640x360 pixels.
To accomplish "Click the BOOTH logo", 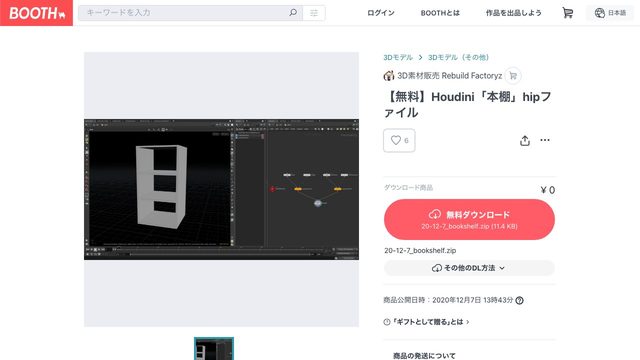I will 36,13.
